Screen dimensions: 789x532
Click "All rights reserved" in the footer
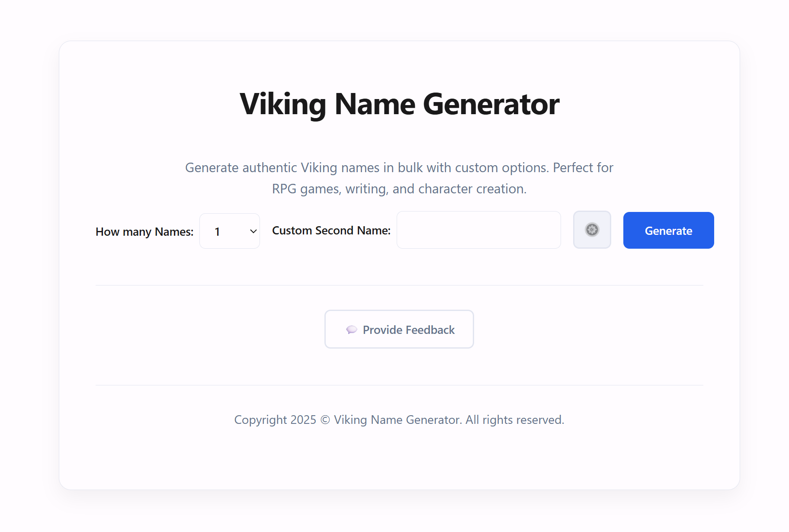(x=515, y=420)
